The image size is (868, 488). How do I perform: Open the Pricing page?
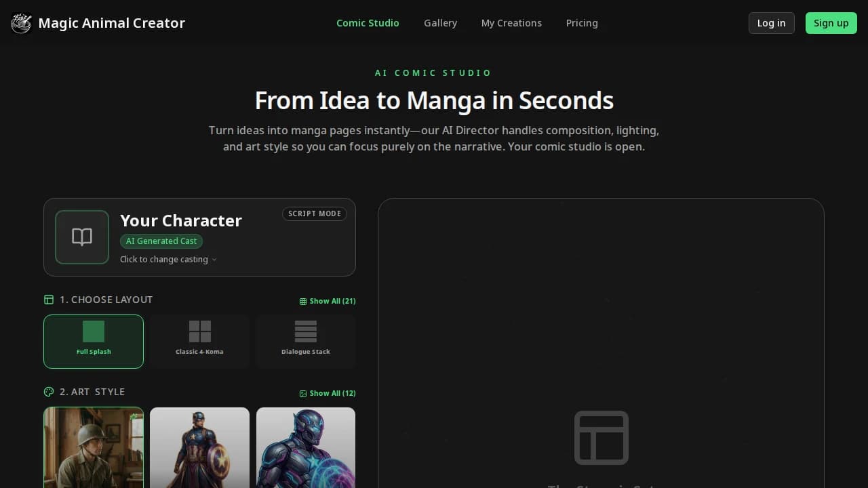(x=581, y=22)
